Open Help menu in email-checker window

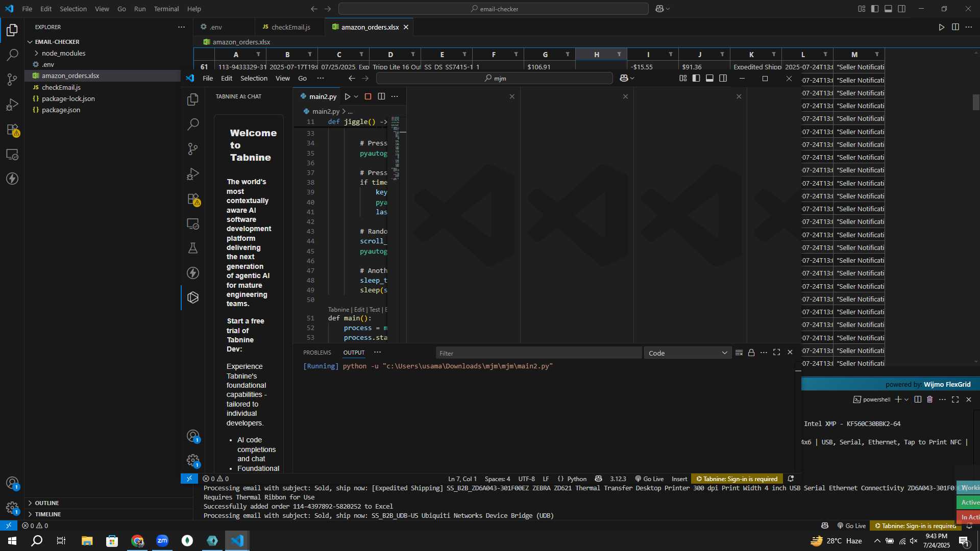194,9
